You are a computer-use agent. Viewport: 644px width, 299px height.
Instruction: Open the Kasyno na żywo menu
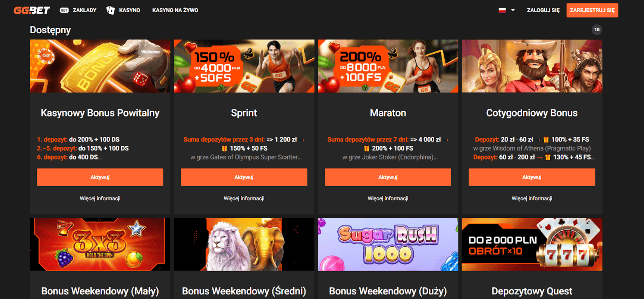[x=175, y=10]
